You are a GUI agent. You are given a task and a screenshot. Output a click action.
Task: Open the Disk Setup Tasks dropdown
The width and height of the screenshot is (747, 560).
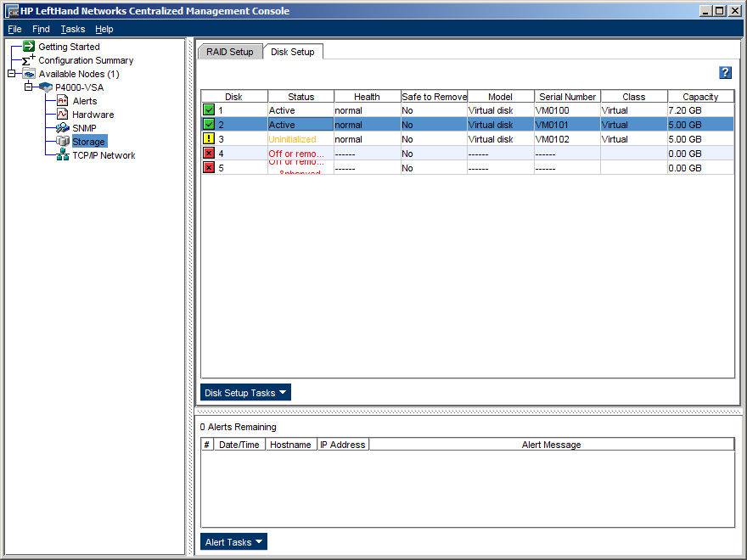pos(245,393)
